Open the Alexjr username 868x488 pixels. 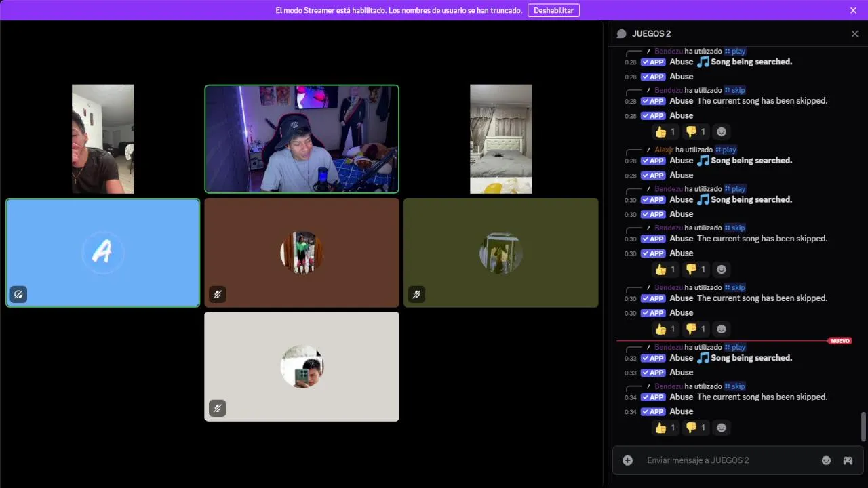pos(665,150)
